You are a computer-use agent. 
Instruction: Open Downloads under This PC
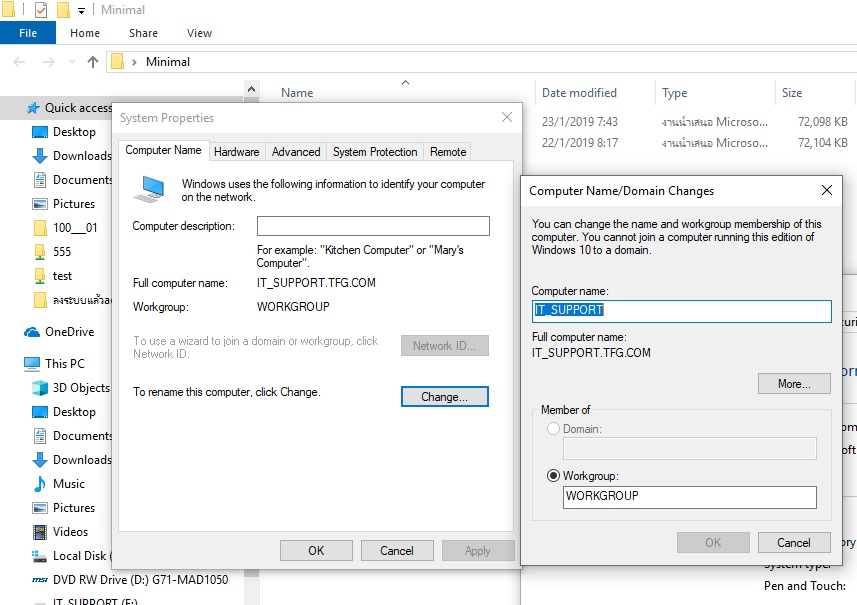pyautogui.click(x=71, y=460)
